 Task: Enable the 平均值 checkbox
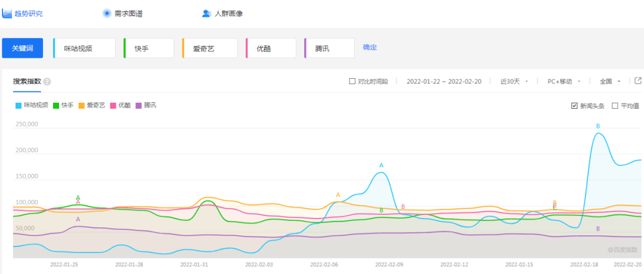[615, 106]
